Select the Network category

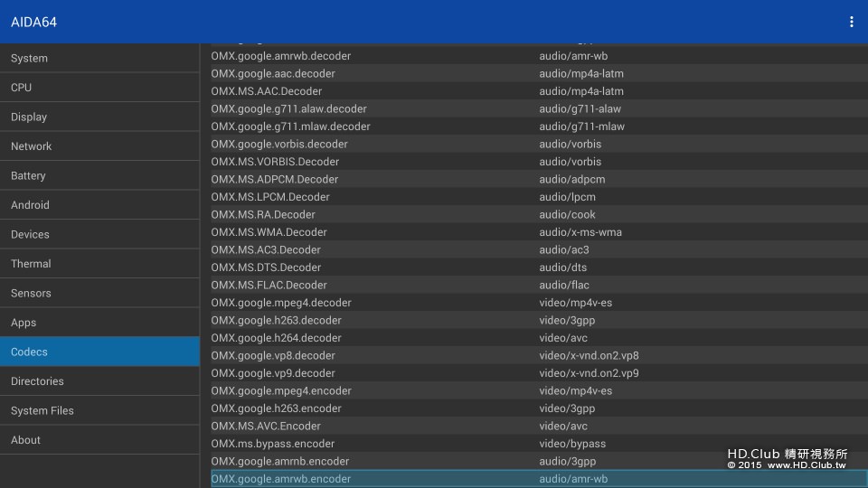point(99,146)
